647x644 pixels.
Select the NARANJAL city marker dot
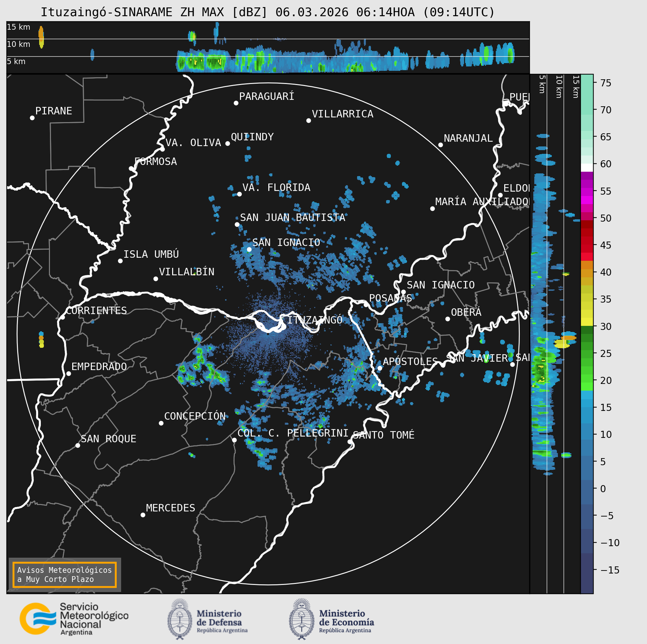pos(440,145)
